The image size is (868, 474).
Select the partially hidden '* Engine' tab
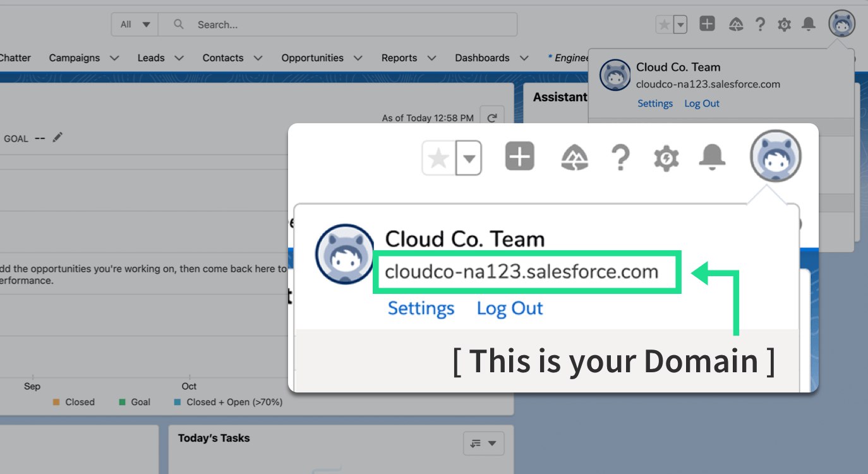coord(569,58)
